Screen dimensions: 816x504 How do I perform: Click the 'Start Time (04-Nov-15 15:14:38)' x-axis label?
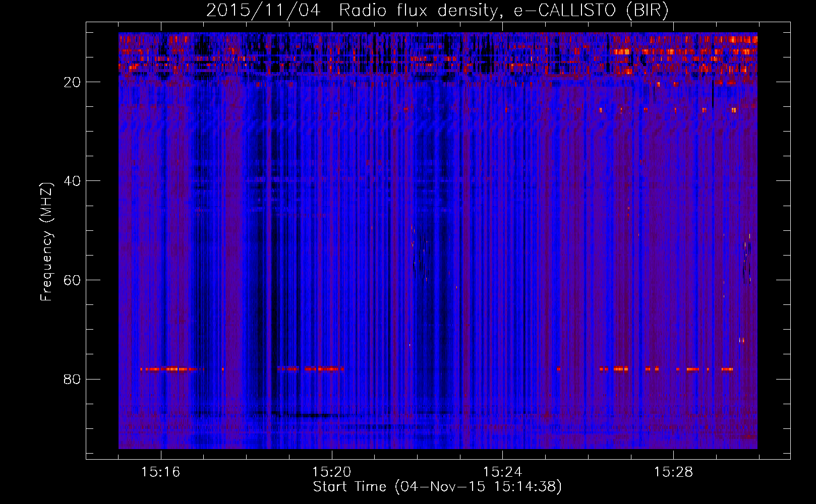(x=437, y=487)
